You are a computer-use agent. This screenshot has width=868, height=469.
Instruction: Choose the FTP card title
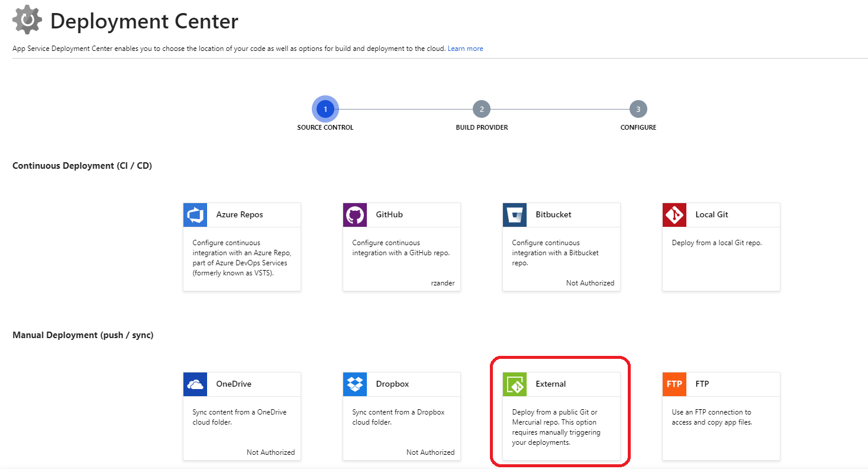click(x=702, y=384)
